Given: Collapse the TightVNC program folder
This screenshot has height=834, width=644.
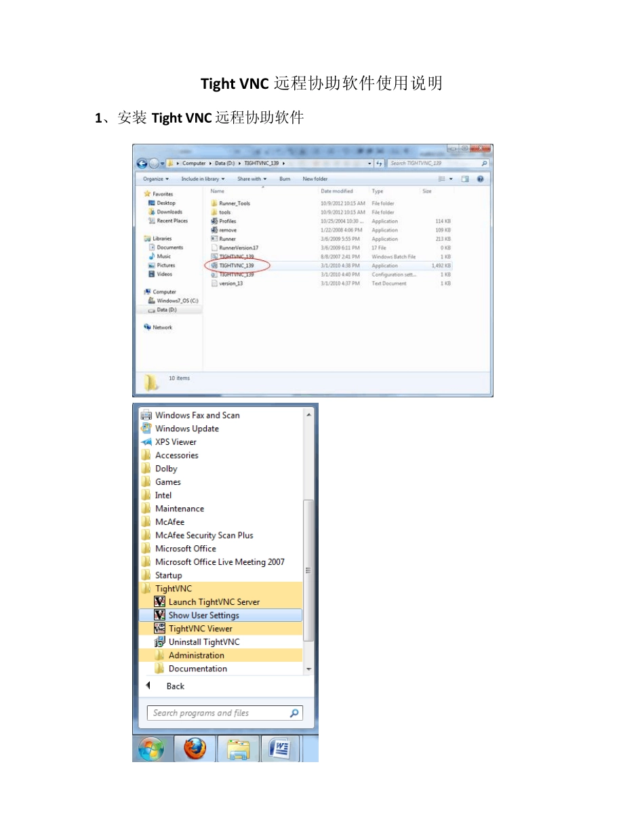Looking at the screenshot, I should [173, 589].
